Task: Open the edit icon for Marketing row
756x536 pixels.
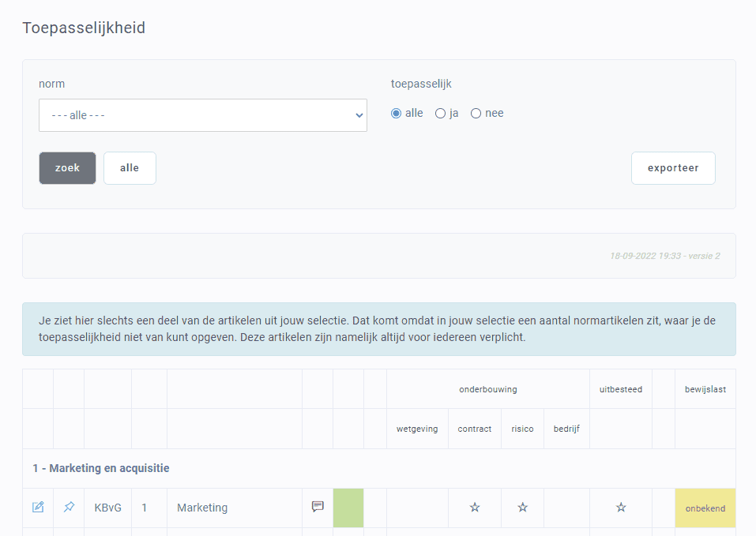Action: pyautogui.click(x=38, y=507)
